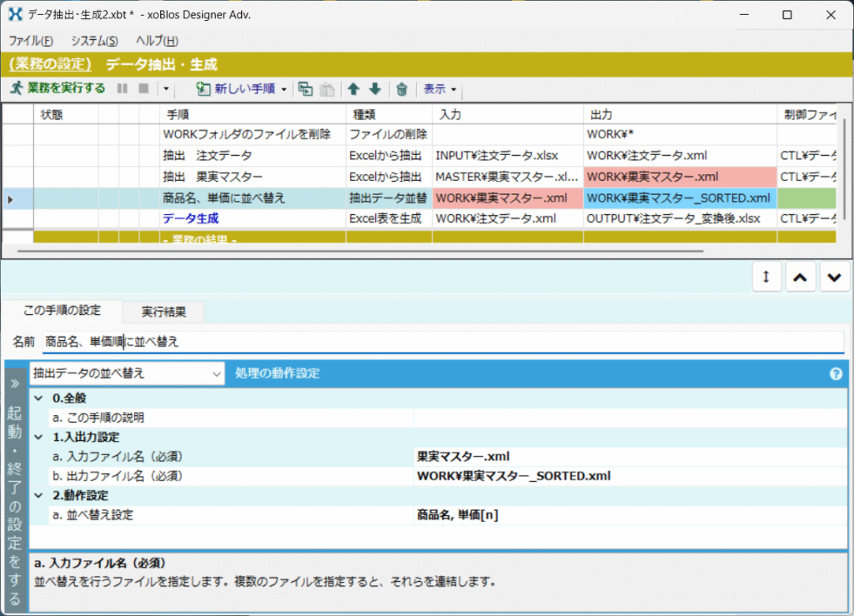Image resolution: width=854 pixels, height=616 pixels.
Task: Click the copy step icon in toolbar
Action: point(306,89)
